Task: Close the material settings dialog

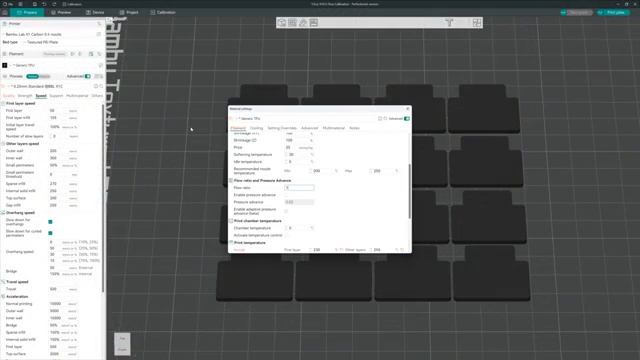Action: (x=407, y=109)
